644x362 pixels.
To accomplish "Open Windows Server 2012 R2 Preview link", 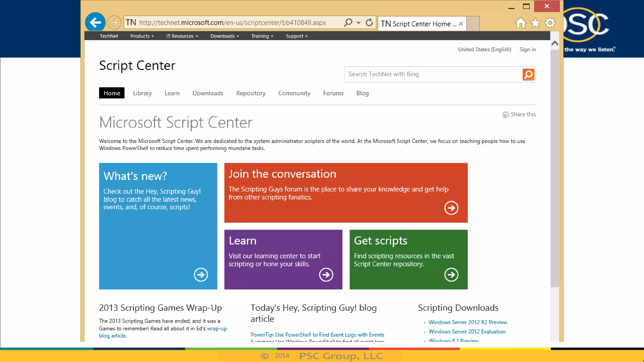I will 468,322.
